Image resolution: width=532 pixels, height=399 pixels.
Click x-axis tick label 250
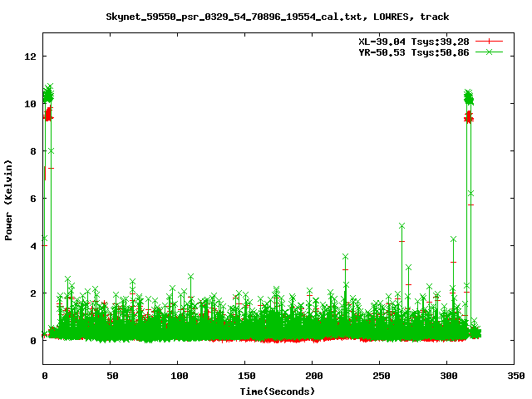coord(381,376)
